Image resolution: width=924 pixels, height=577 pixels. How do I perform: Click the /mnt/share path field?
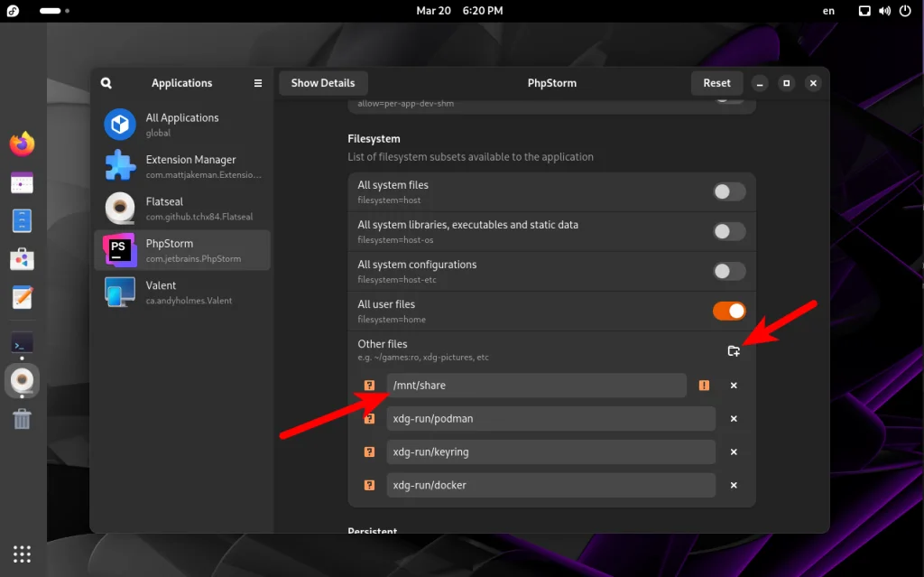pos(537,385)
